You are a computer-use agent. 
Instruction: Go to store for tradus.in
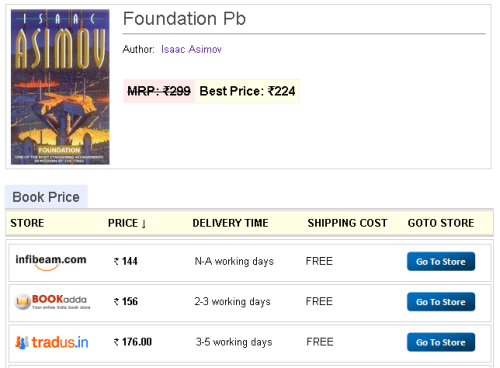point(441,342)
